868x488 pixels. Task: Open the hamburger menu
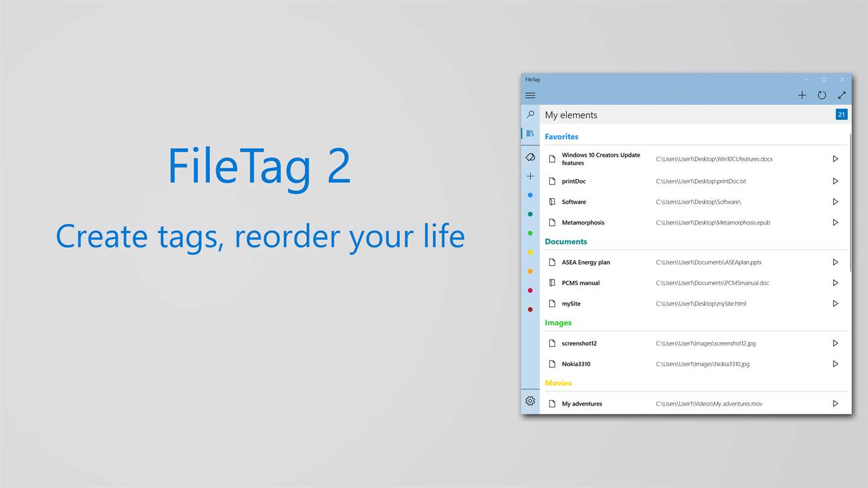click(x=530, y=95)
